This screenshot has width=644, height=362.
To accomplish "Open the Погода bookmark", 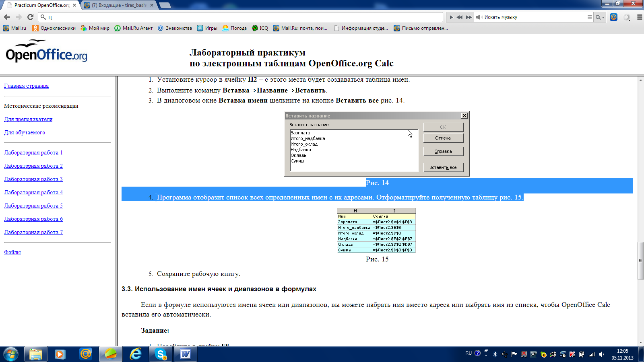I will pyautogui.click(x=234, y=28).
